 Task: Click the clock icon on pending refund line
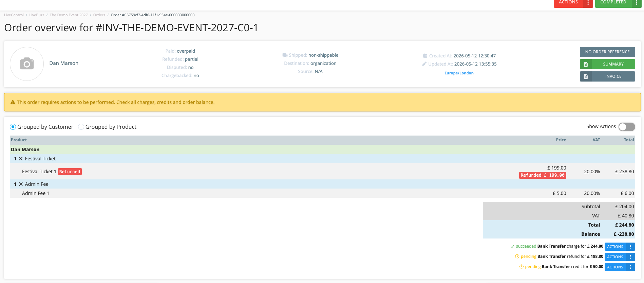517,257
